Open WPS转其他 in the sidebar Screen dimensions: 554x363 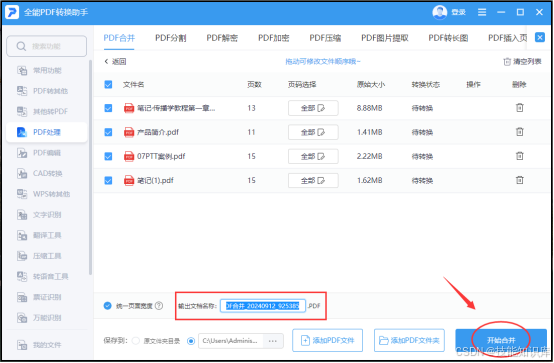[44, 194]
